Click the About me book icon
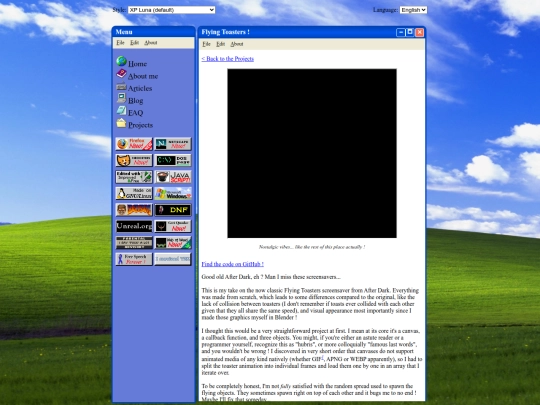The height and width of the screenshot is (405, 540). pyautogui.click(x=121, y=74)
